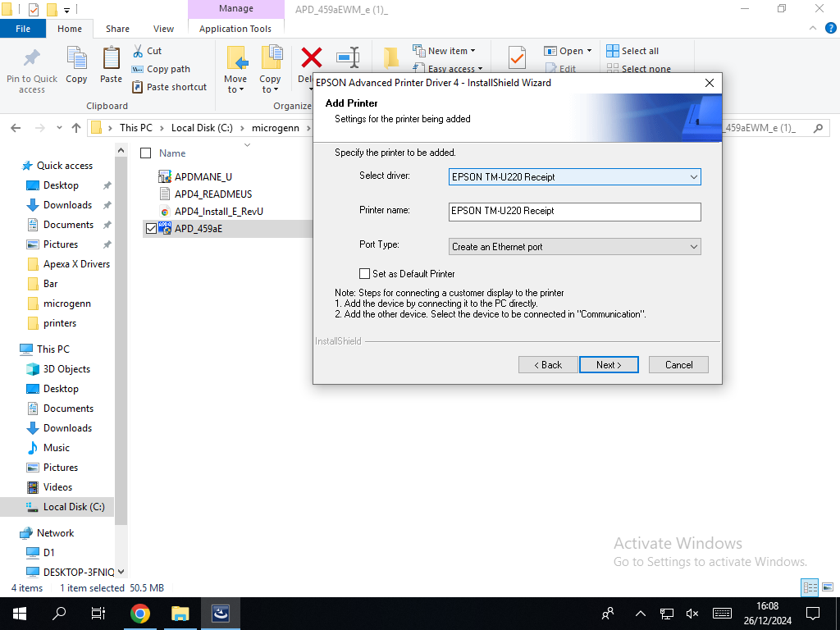Open the File menu tab

[23, 29]
